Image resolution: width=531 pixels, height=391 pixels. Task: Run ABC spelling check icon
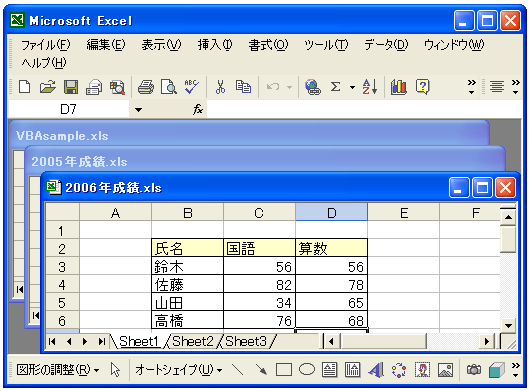click(x=191, y=86)
